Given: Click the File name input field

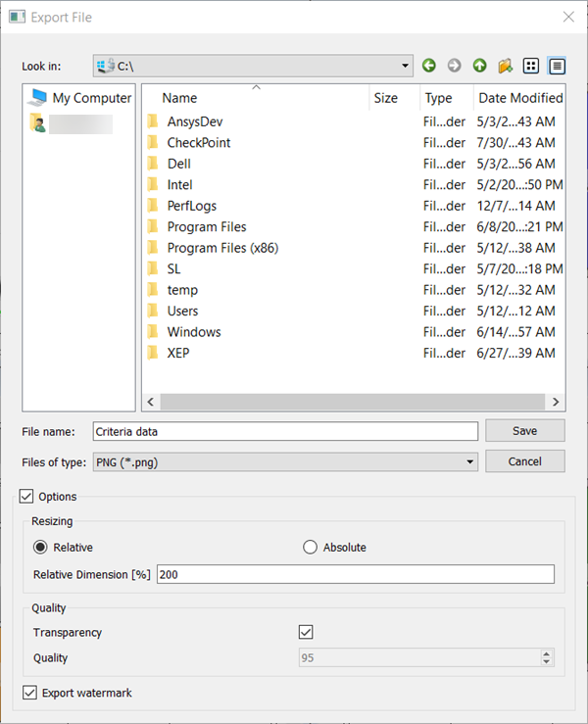Looking at the screenshot, I should tap(285, 431).
